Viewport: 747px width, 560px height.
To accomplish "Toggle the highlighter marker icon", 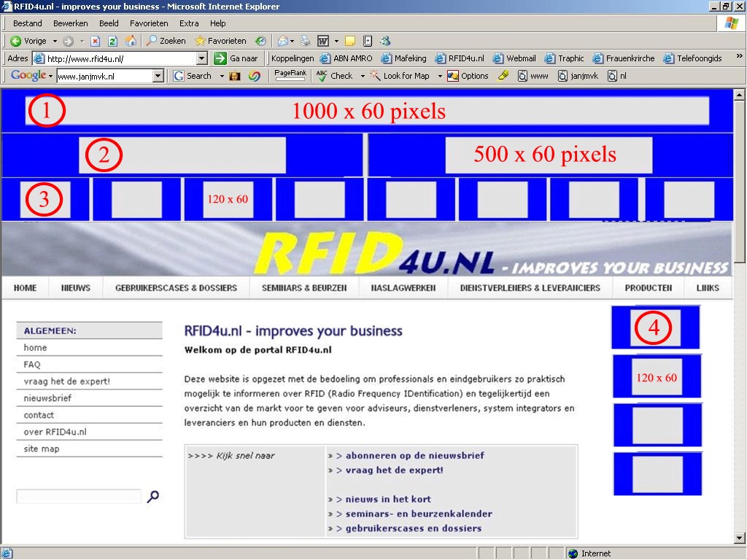I will point(503,76).
